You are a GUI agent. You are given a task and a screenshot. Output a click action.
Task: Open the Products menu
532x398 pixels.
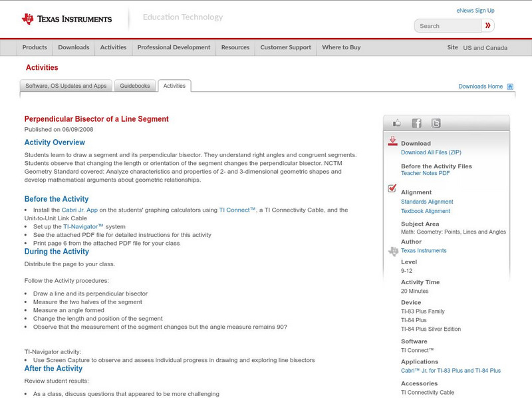coord(35,47)
